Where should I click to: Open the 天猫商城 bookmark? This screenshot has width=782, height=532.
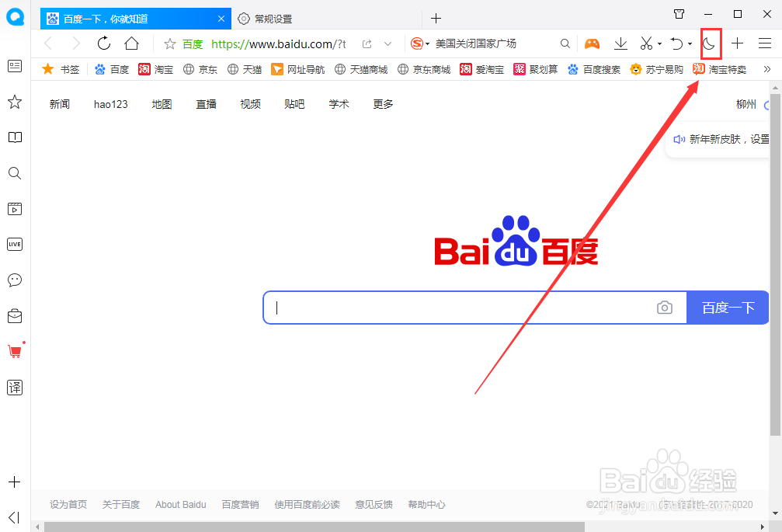click(x=361, y=69)
